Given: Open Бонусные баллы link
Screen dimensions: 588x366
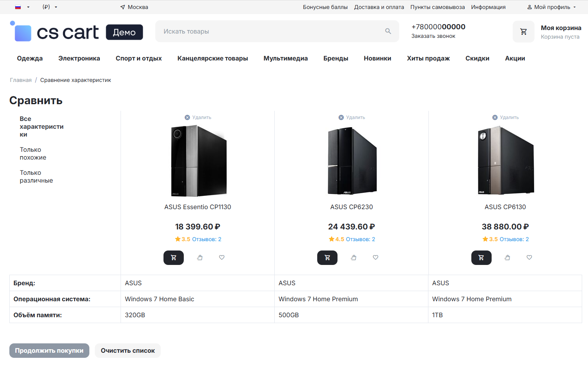Looking at the screenshot, I should tap(325, 7).
